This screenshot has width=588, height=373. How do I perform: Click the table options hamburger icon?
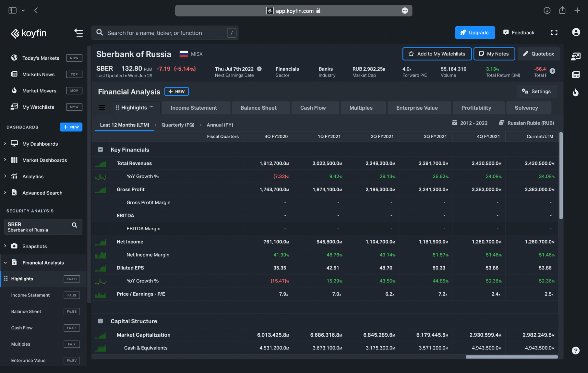click(x=102, y=107)
